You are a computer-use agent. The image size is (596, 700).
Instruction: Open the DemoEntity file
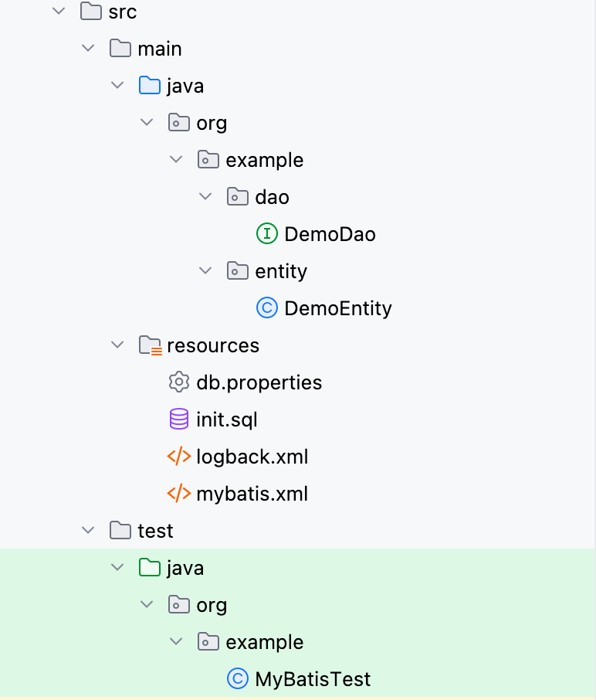pyautogui.click(x=338, y=308)
